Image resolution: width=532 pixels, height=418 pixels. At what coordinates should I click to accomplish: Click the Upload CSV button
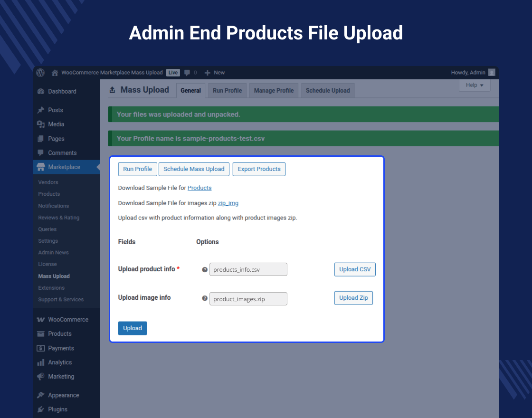(355, 269)
